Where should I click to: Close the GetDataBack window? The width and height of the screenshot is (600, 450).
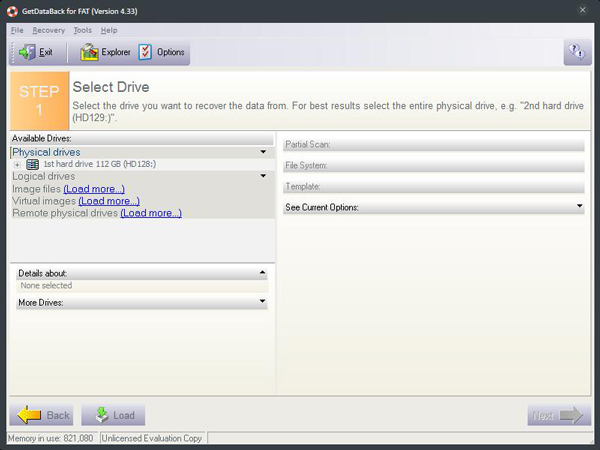click(x=582, y=10)
